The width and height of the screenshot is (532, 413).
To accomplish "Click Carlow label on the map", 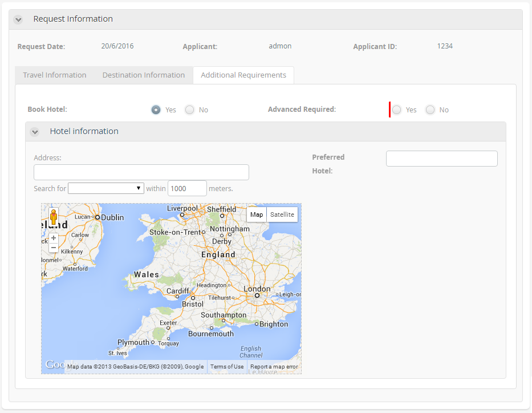I will [80, 235].
